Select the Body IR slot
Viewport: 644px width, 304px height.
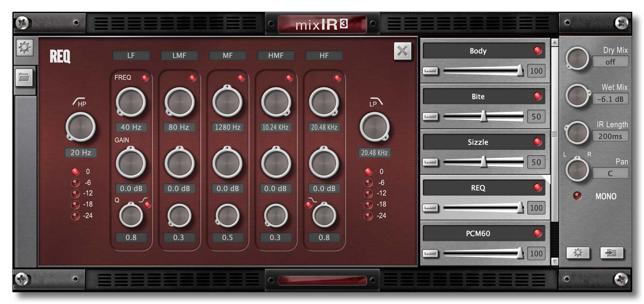click(484, 51)
